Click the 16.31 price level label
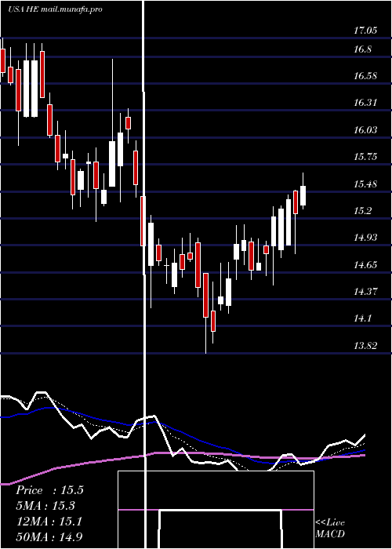Viewport: 392px width, 549px height. 365,103
